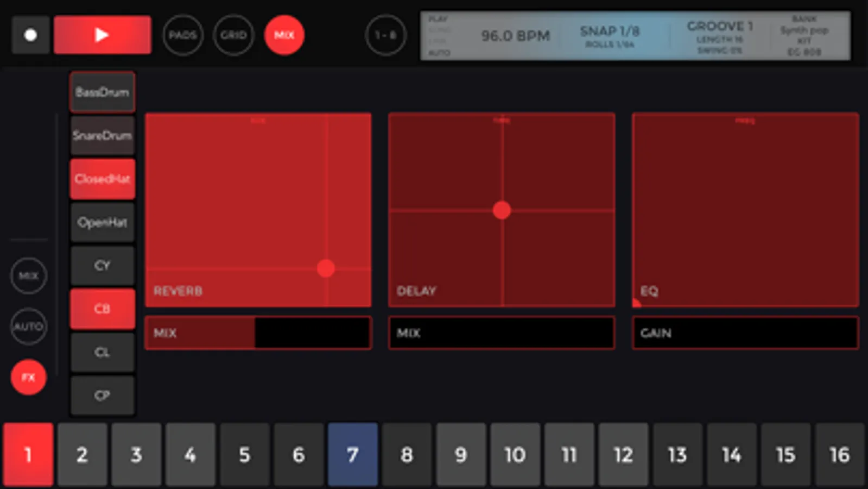
Task: Select the CB cowbell channel
Action: point(103,309)
